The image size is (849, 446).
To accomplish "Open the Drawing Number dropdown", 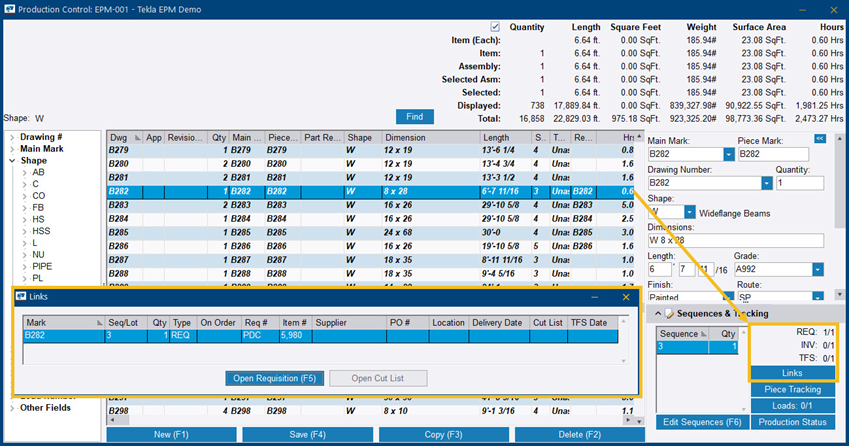I will [766, 183].
